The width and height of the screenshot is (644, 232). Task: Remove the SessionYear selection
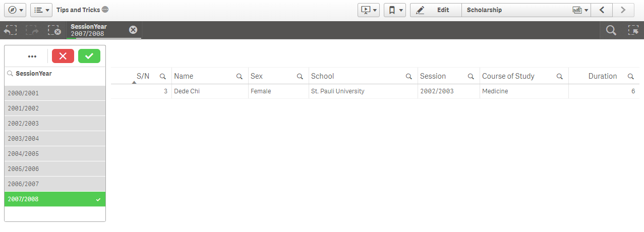click(x=133, y=30)
